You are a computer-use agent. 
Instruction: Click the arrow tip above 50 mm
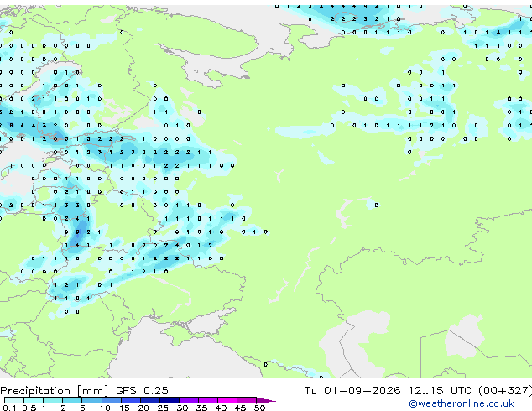tap(266, 401)
